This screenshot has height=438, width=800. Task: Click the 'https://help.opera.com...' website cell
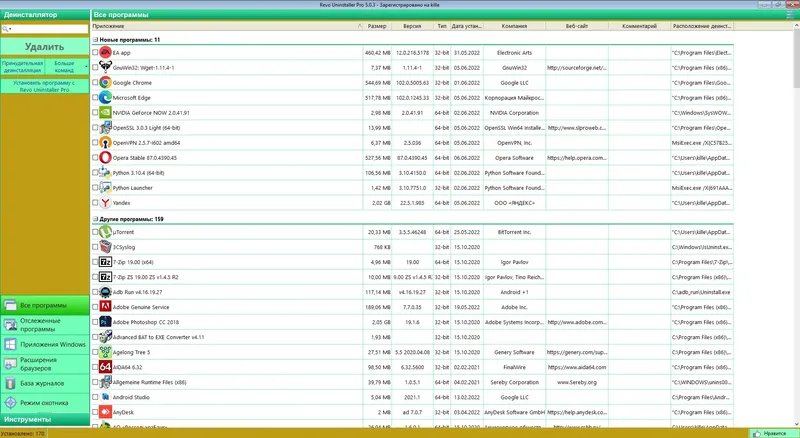click(x=577, y=158)
